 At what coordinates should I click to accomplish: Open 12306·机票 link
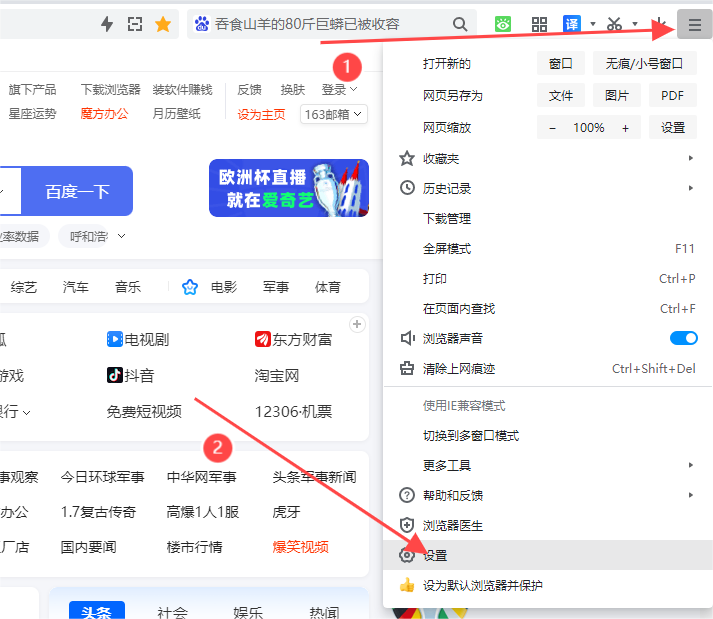point(293,412)
